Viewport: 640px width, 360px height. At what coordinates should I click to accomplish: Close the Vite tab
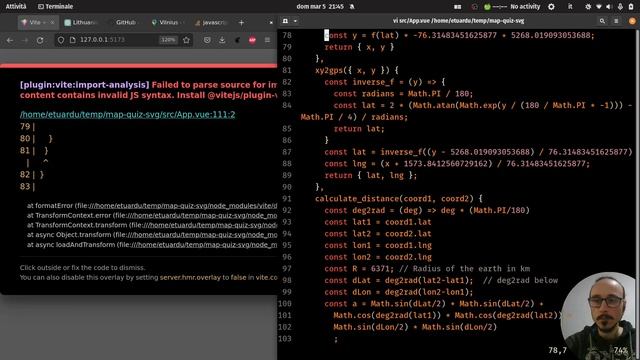[52, 22]
